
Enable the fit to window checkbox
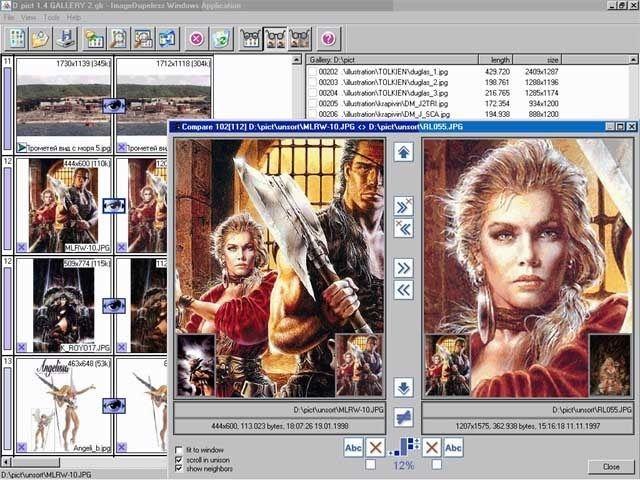tap(179, 449)
